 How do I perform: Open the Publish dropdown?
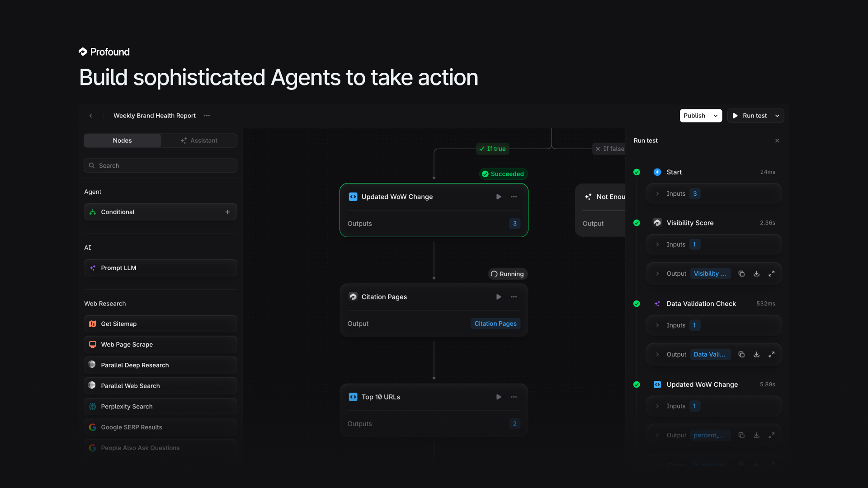coord(716,116)
